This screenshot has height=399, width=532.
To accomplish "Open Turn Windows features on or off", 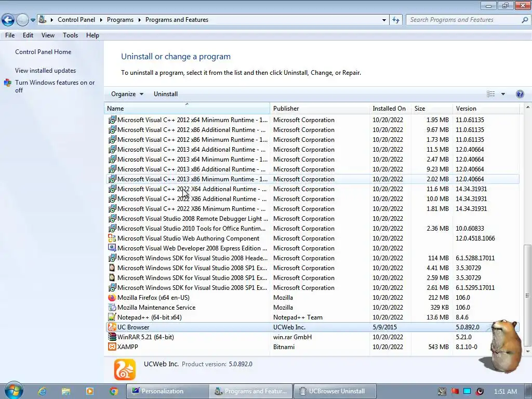I will [x=55, y=86].
